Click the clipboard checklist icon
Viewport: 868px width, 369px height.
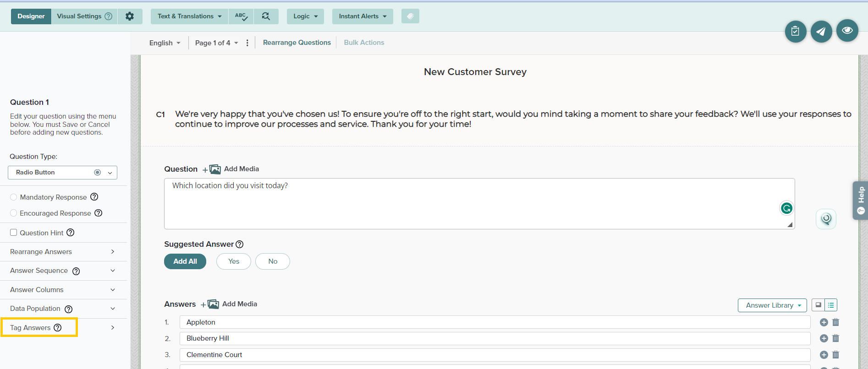pyautogui.click(x=795, y=32)
